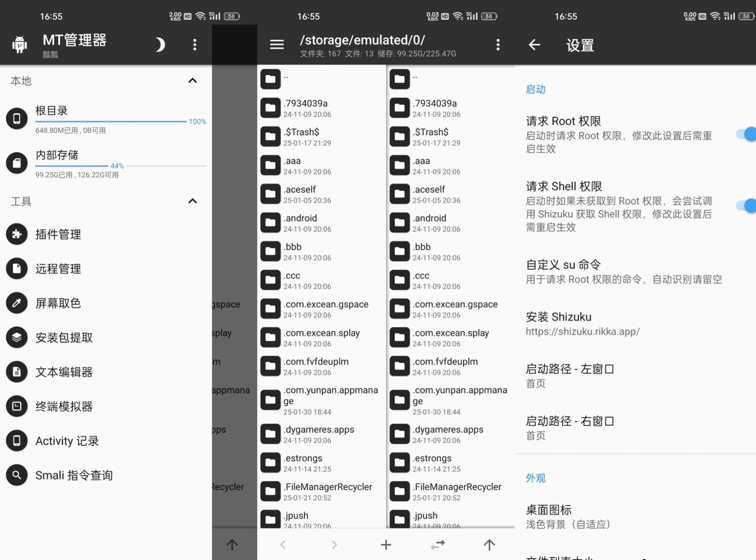Open MT管理器 drawer overflow menu
Viewport: 756px width, 560px height.
pyautogui.click(x=195, y=45)
